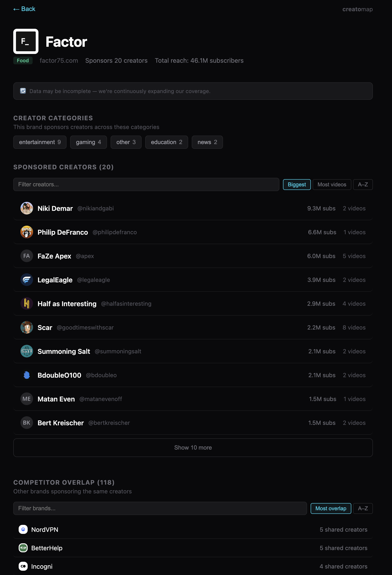
Task: Click the data coverage refresh icon
Action: (23, 91)
